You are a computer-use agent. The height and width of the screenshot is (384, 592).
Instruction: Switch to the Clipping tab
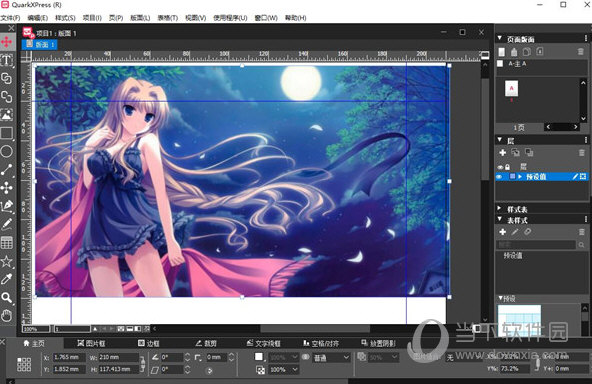[x=206, y=343]
